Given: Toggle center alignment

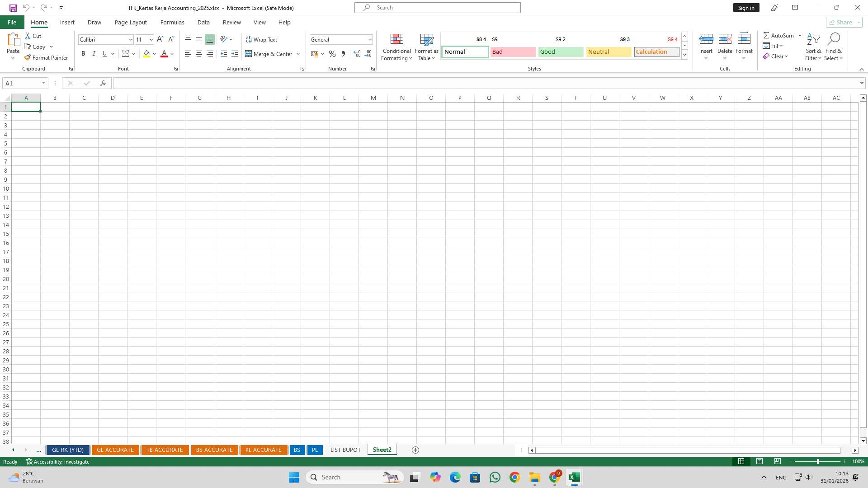Looking at the screenshot, I should point(199,53).
